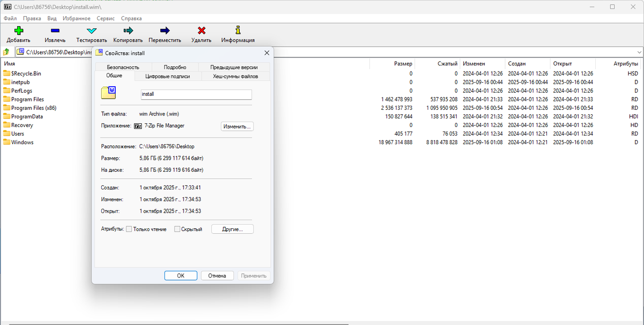Click the Удалить (Delete) red X icon
This screenshot has height=325, width=644.
coord(201,31)
